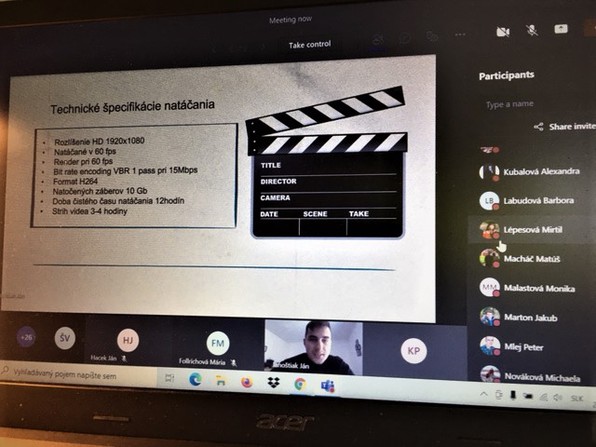Click the Meeting now title
Viewport: 596px width, 447px height.
click(290, 19)
